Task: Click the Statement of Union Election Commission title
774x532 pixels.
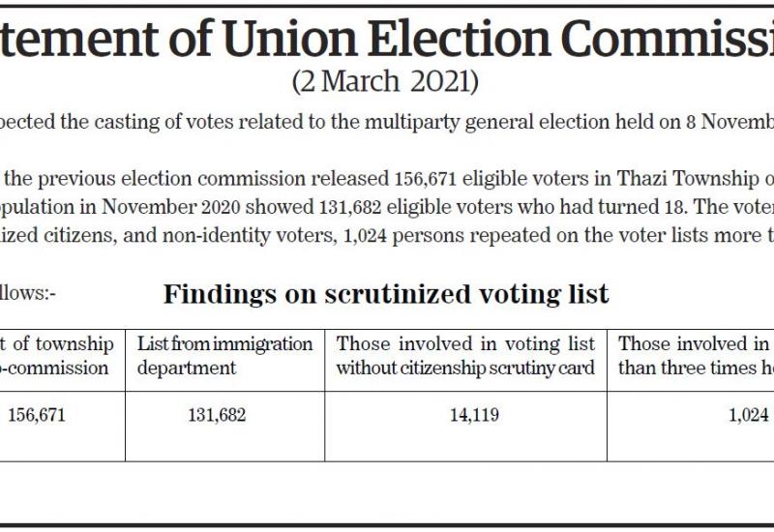Action: click(387, 37)
